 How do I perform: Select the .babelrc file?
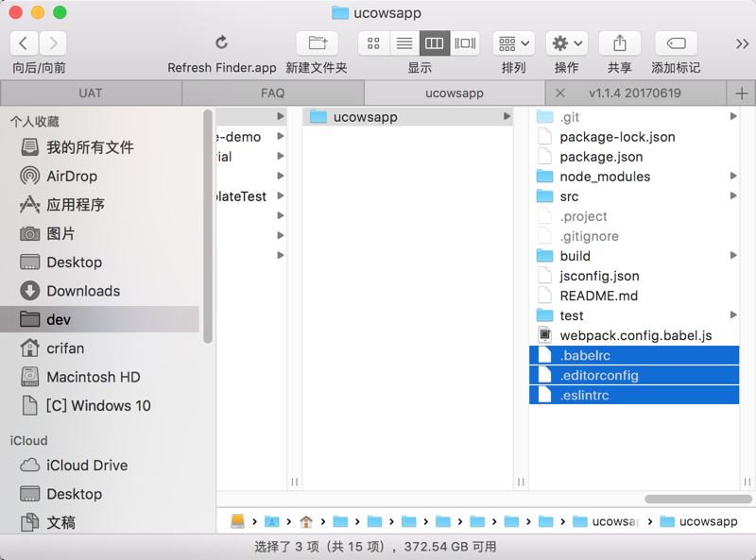tap(634, 355)
